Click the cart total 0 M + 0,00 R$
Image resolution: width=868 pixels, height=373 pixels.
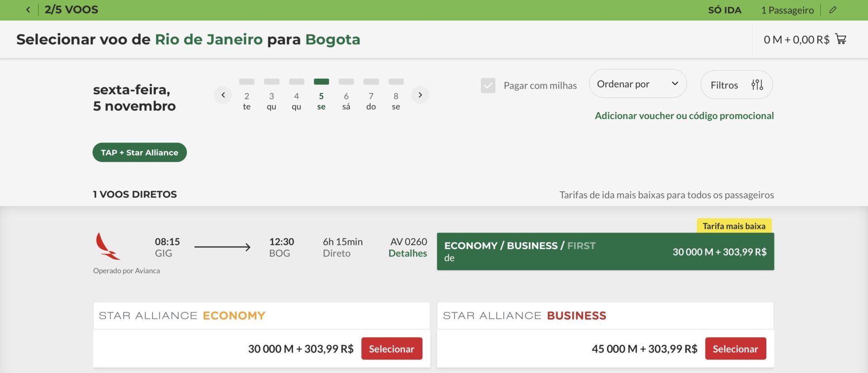click(x=796, y=39)
